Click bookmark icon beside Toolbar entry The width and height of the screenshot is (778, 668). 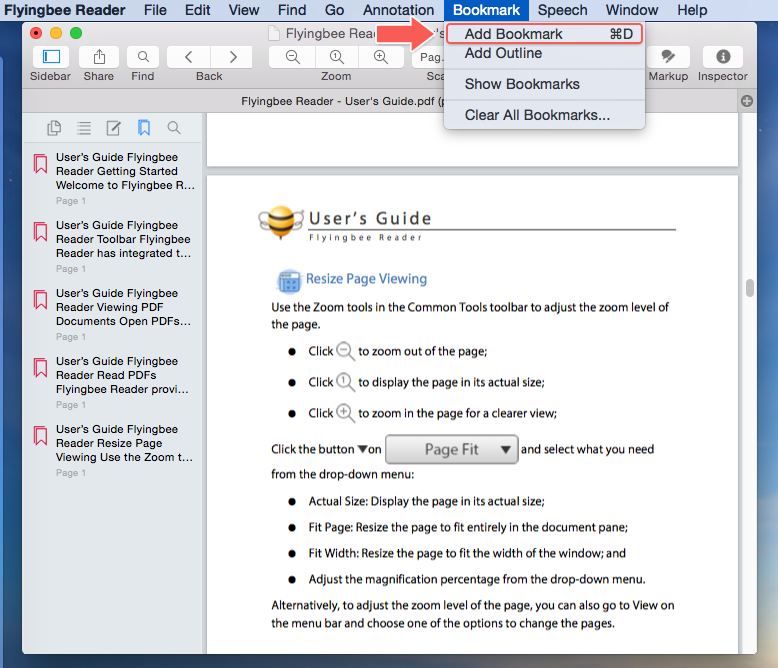click(x=41, y=231)
